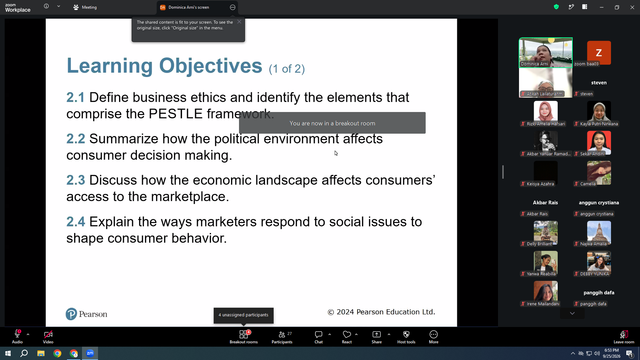Viewport: 640px width, 360px height.
Task: Open Windows taskbar search
Action: coord(24,353)
